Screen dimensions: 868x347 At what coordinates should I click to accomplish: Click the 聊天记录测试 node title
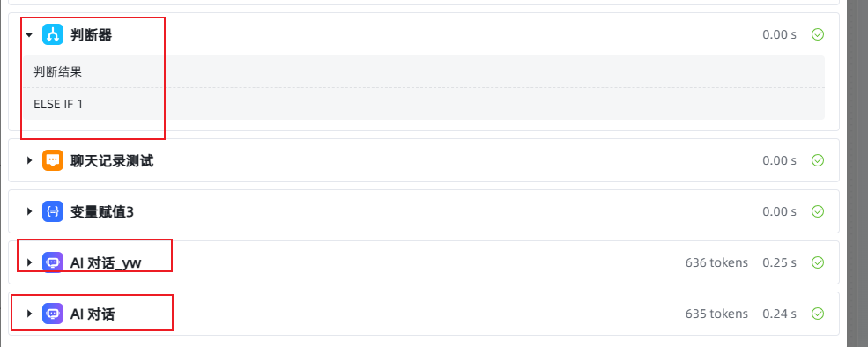[112, 160]
